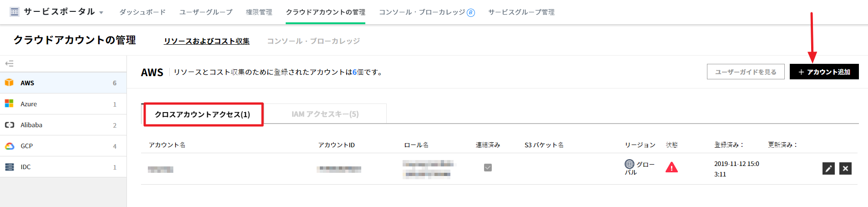Select Azure in the provider list
Viewport: 868px width, 207px height.
(x=29, y=104)
